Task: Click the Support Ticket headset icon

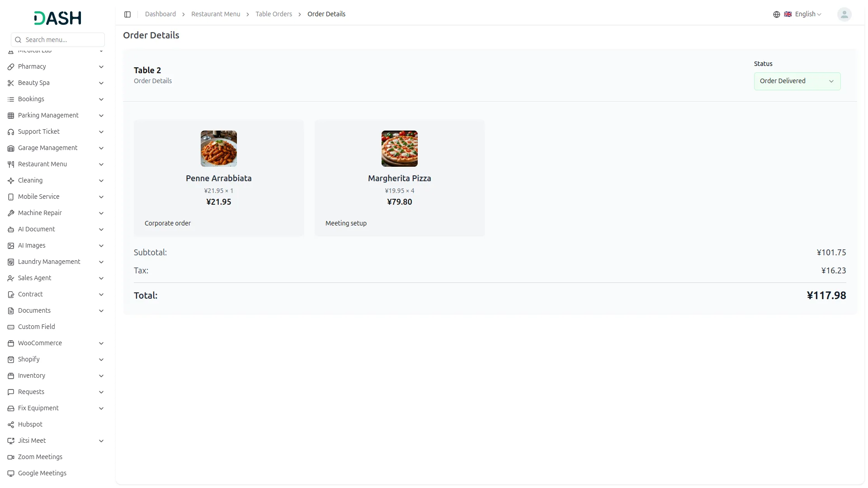Action: [11, 132]
